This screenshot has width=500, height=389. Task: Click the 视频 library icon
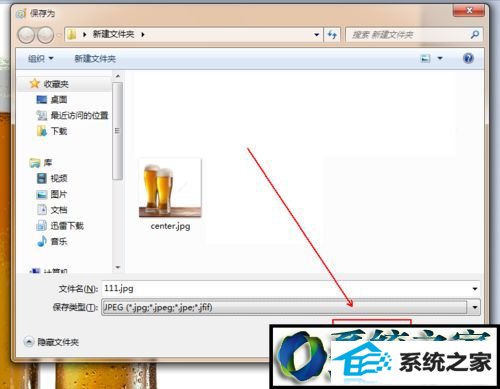(x=42, y=178)
